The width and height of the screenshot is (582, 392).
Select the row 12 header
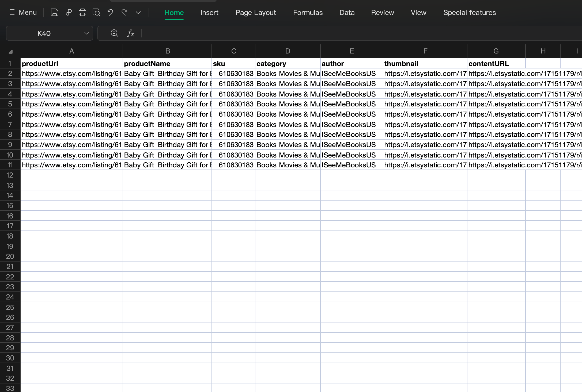[x=10, y=175]
